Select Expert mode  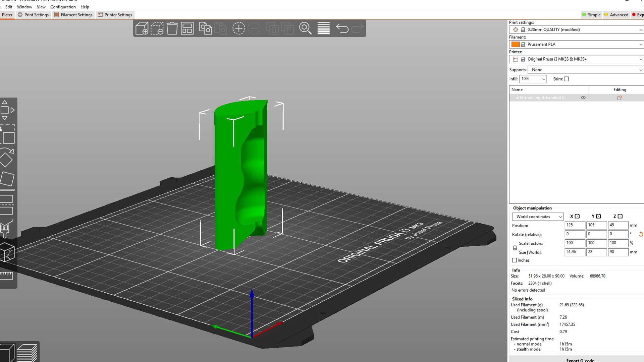[638, 15]
